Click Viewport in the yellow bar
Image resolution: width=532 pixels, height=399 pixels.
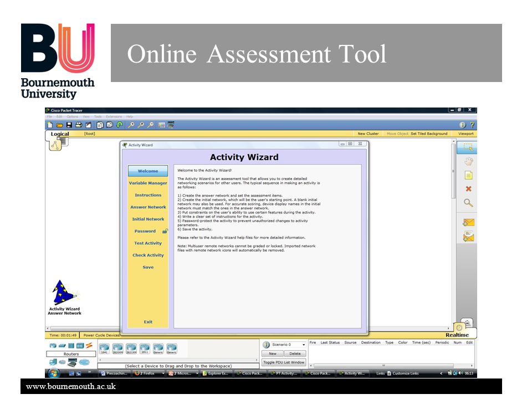pyautogui.click(x=466, y=134)
